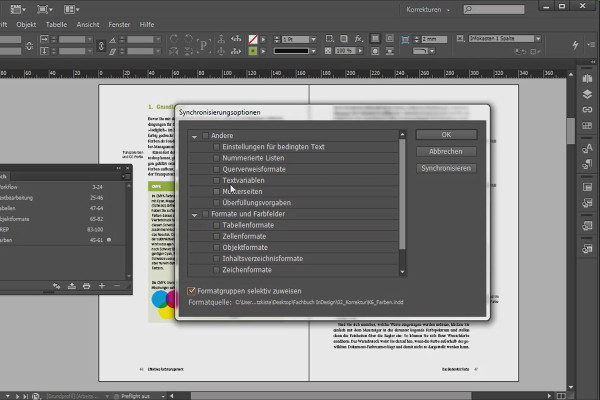Open the Links panel icon
Image resolution: width=600 pixels, height=400 pixels.
click(587, 110)
